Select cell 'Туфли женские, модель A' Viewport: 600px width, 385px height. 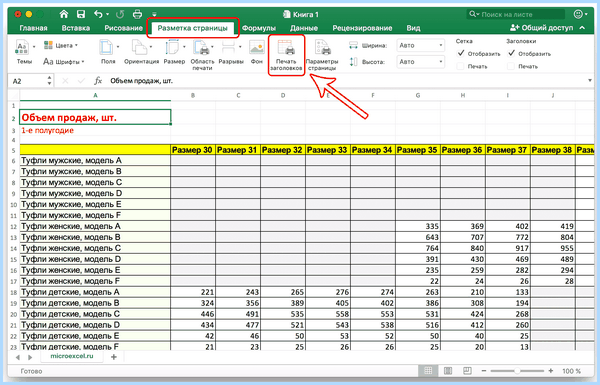(95, 226)
